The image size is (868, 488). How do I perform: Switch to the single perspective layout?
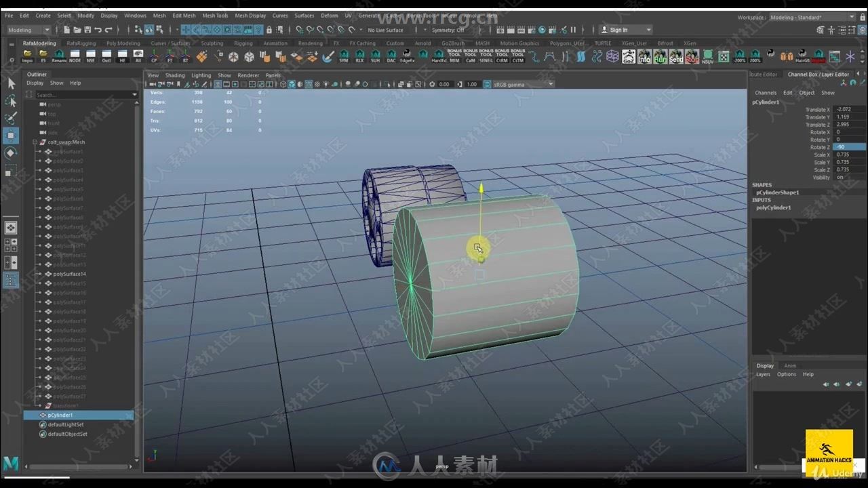[11, 228]
